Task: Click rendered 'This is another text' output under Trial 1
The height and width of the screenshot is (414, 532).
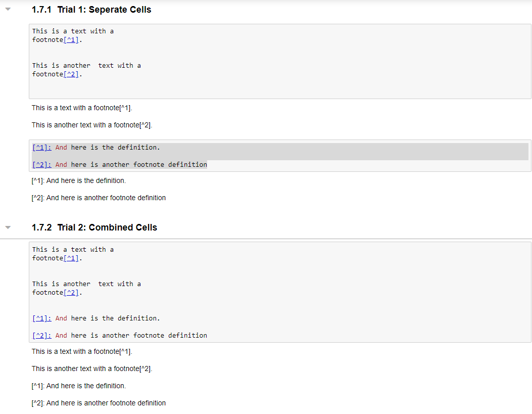Action: (x=91, y=125)
